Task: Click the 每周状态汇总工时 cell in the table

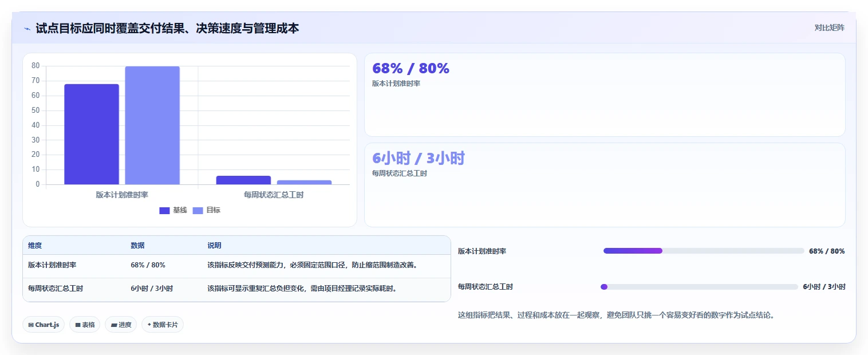Action: coord(56,289)
